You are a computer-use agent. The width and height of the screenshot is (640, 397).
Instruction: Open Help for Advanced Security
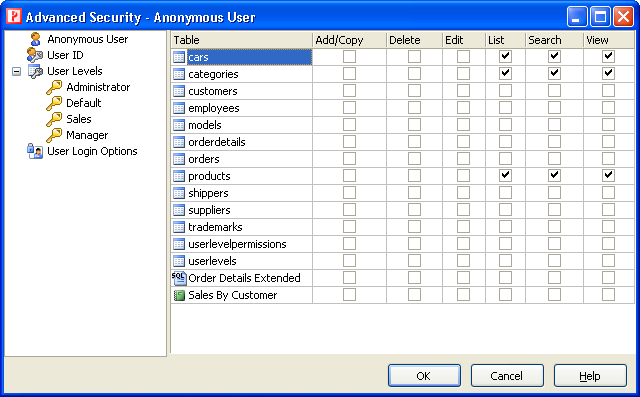590,376
